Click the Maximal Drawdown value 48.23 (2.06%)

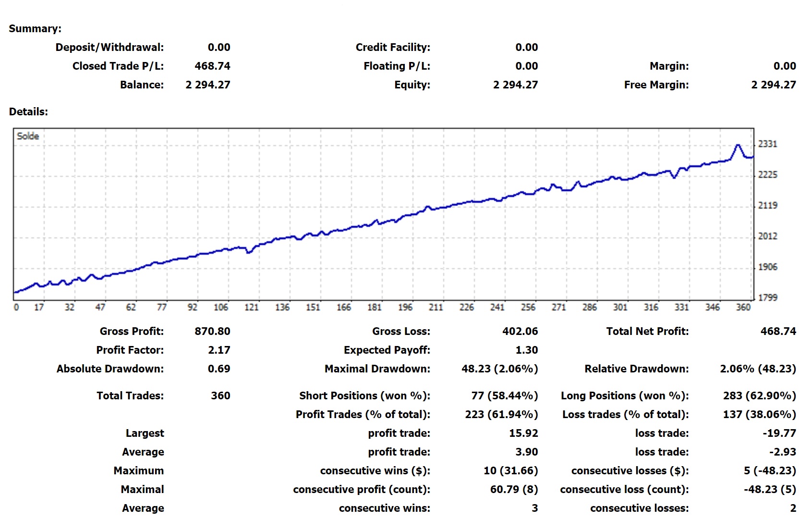click(500, 369)
